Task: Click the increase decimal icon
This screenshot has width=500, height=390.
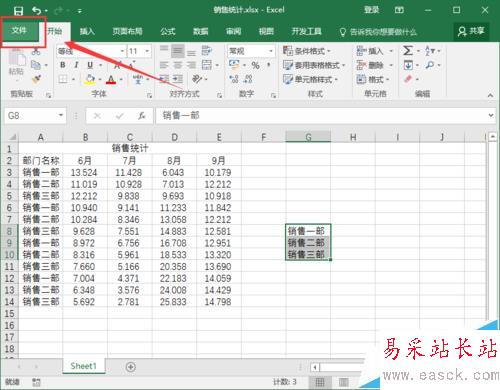Action: point(234,79)
